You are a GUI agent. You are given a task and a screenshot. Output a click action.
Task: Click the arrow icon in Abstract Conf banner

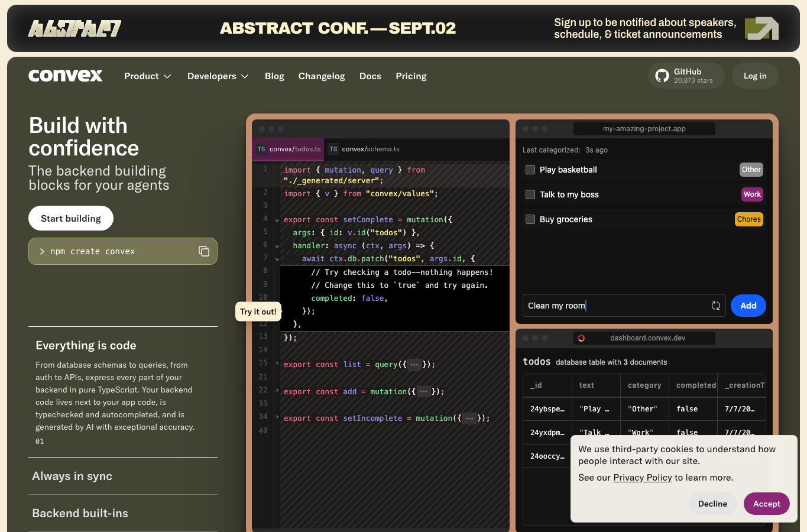click(761, 28)
